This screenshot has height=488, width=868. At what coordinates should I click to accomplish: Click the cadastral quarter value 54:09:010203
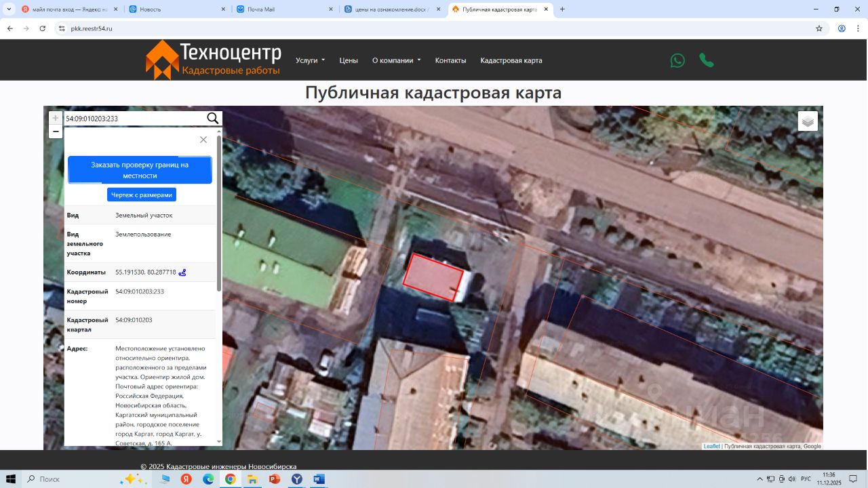(134, 320)
